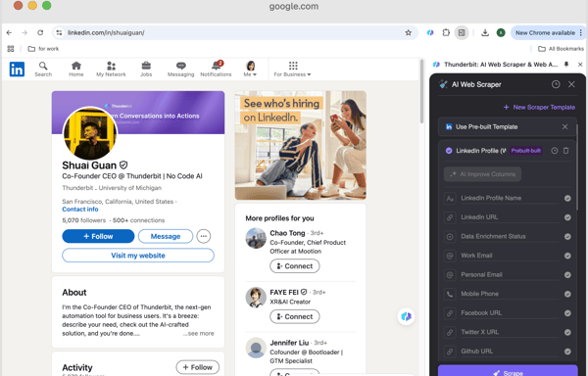
Task: Click Visit my website button
Action: coord(138,256)
